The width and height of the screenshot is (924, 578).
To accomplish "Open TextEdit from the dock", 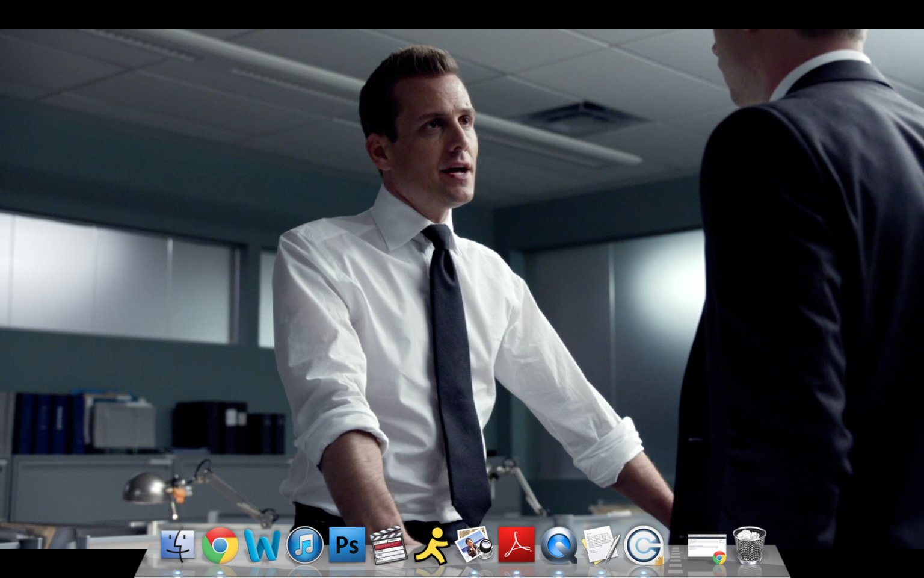I will (600, 545).
